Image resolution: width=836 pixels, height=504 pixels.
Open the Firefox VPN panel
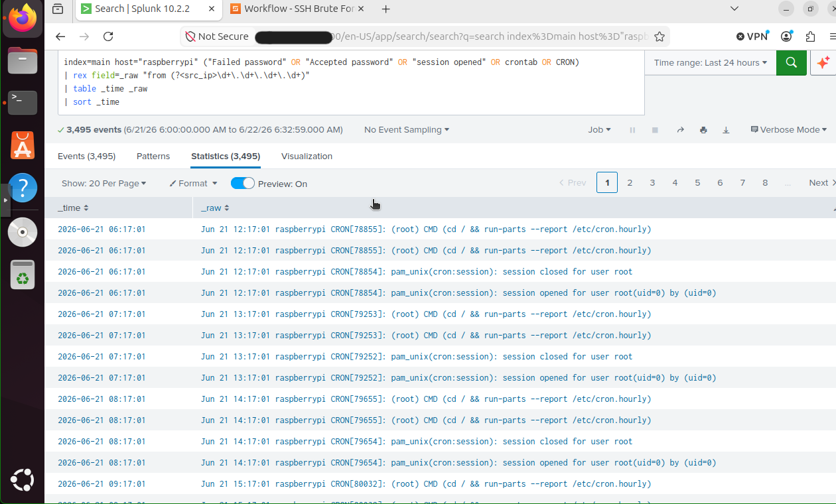[x=753, y=36]
